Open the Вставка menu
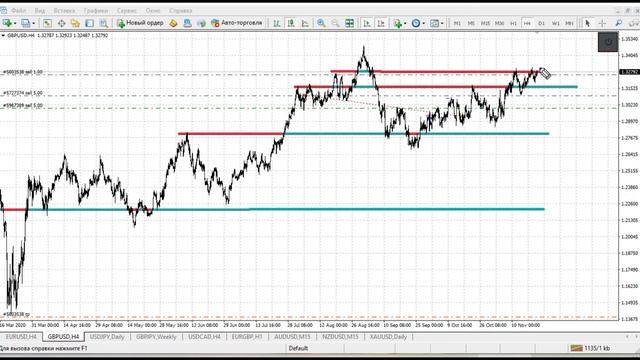 tap(64, 11)
